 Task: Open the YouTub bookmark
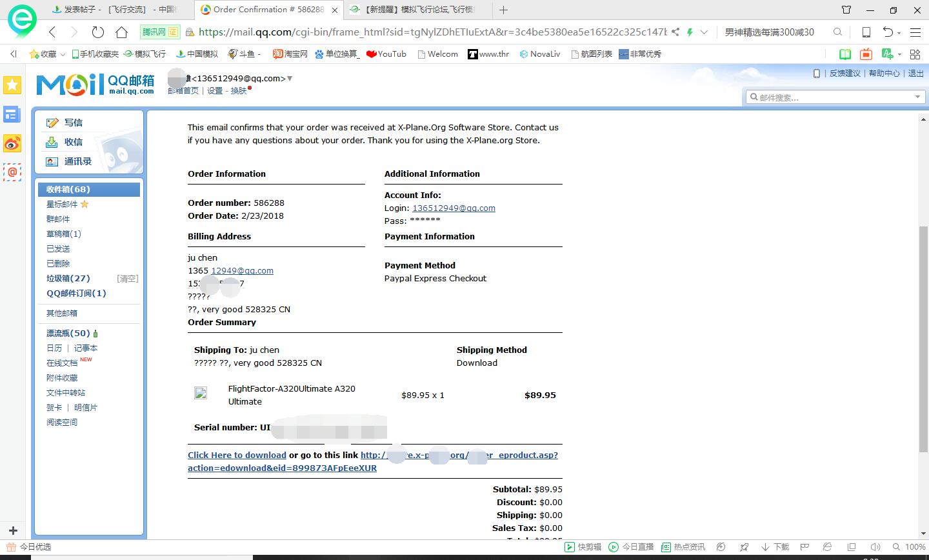click(x=386, y=54)
